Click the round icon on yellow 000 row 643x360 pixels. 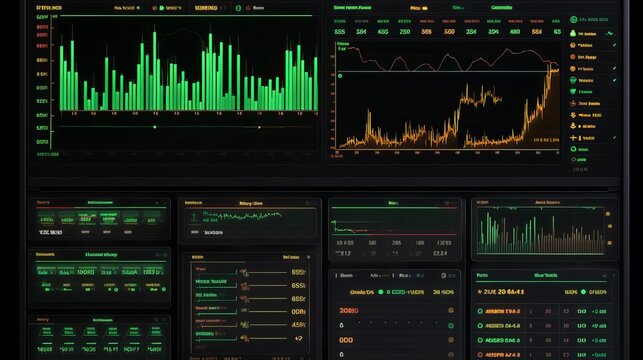click(451, 340)
